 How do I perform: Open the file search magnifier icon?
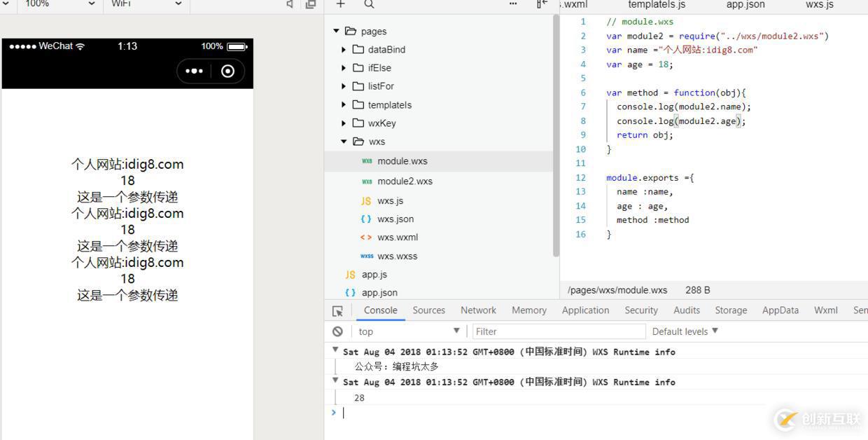369,4
